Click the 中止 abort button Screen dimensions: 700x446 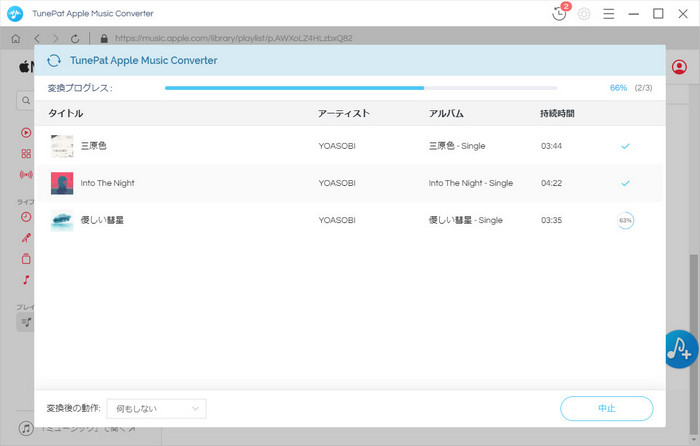coord(607,408)
